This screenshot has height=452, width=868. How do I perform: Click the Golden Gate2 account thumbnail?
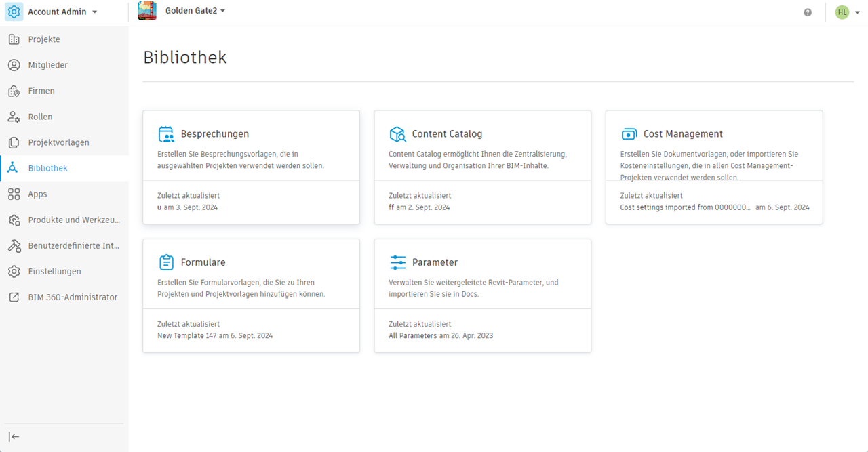[x=147, y=11]
